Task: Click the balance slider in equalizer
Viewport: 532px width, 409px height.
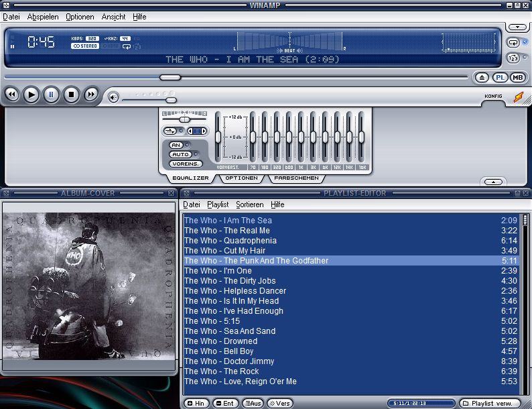Action: click(184, 119)
